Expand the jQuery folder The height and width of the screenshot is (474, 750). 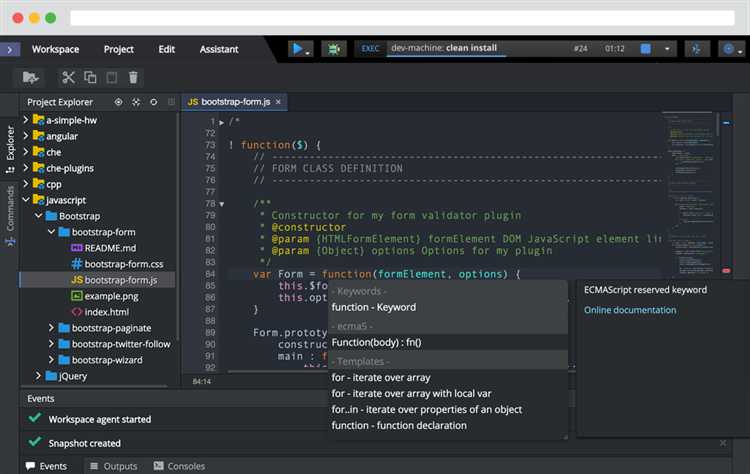pyautogui.click(x=38, y=375)
